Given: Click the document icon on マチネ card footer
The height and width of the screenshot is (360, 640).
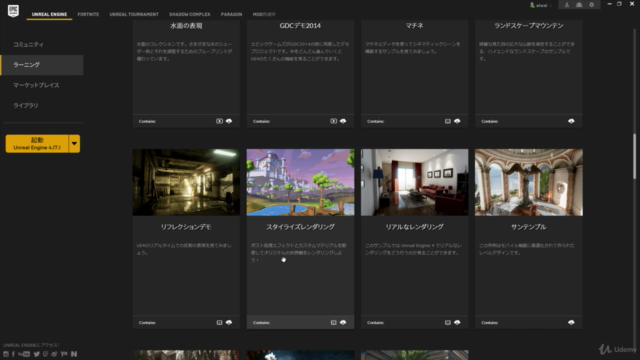Looking at the screenshot, I should pyautogui.click(x=448, y=121).
